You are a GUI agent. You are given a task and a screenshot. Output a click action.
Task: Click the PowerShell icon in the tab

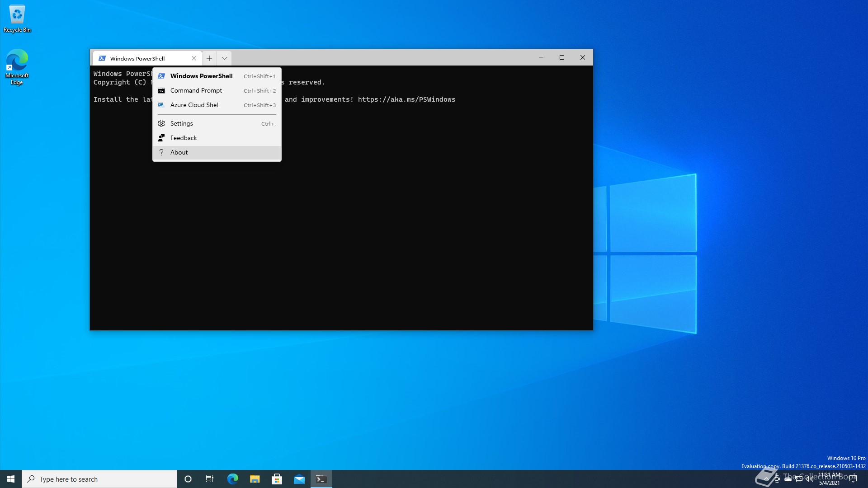[102, 58]
